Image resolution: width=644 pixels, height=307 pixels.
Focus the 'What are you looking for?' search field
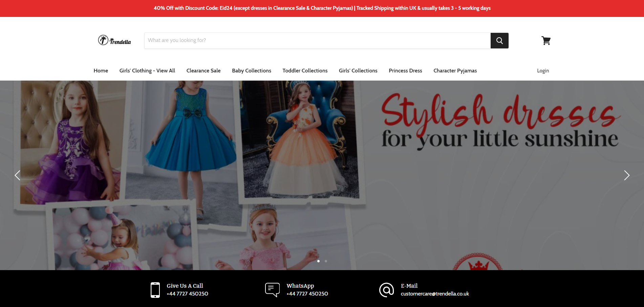click(x=318, y=41)
